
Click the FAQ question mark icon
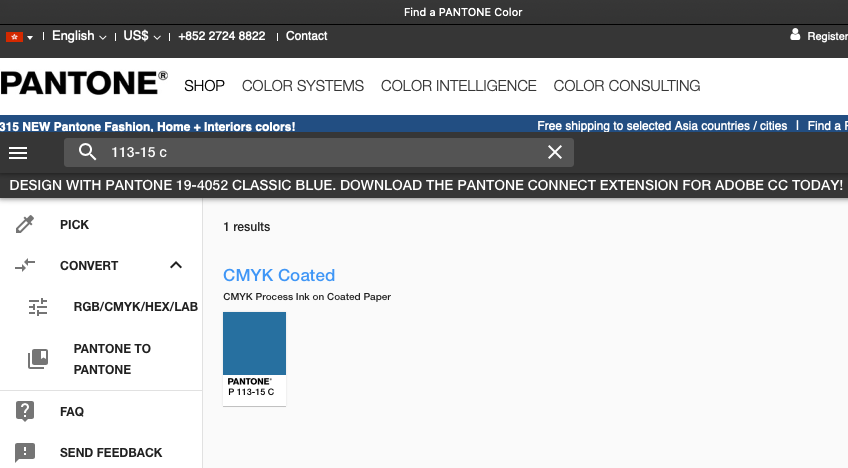pyautogui.click(x=26, y=411)
